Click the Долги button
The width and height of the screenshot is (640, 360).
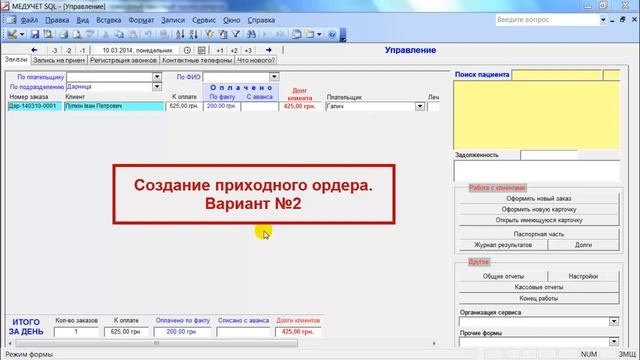[x=583, y=245]
